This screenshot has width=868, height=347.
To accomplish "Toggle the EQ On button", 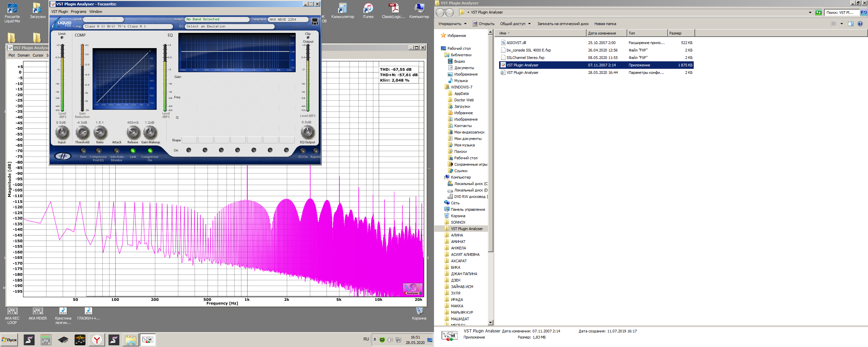I will click(x=303, y=151).
